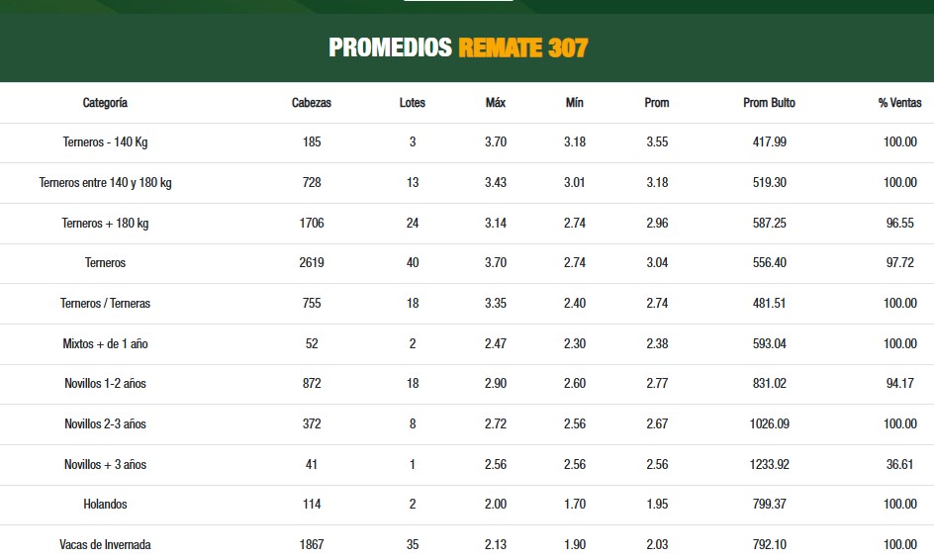The height and width of the screenshot is (560, 934).
Task: Click the Máx column header
Action: [496, 103]
